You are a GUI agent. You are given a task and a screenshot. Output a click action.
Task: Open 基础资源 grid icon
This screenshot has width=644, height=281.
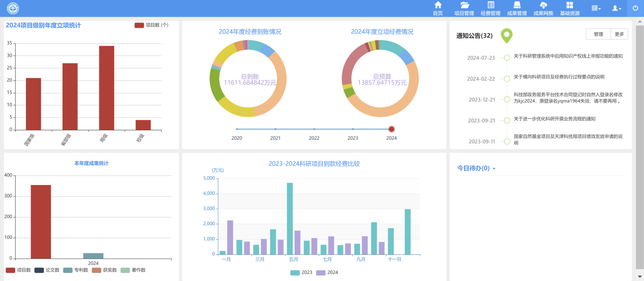570,5
